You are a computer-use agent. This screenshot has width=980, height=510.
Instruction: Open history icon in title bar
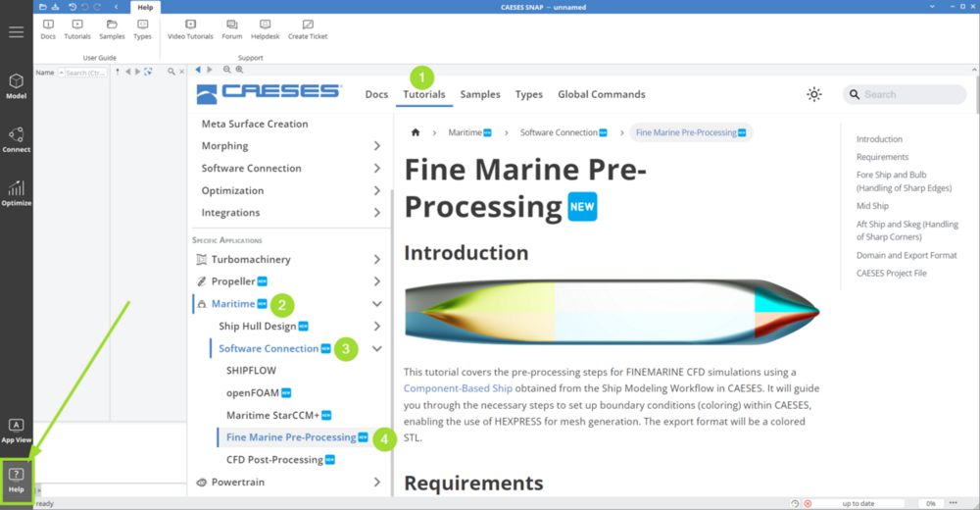73,7
